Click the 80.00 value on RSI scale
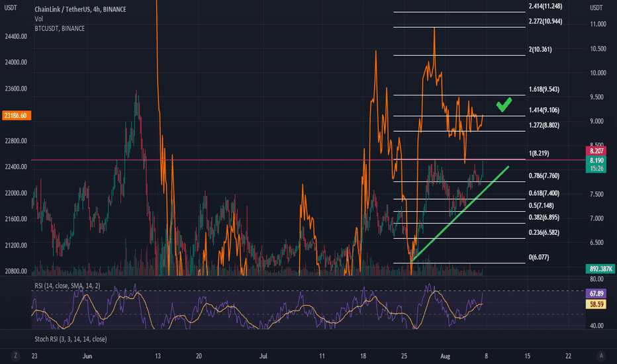Image resolution: width=617 pixels, height=364 pixels. coord(596,279)
